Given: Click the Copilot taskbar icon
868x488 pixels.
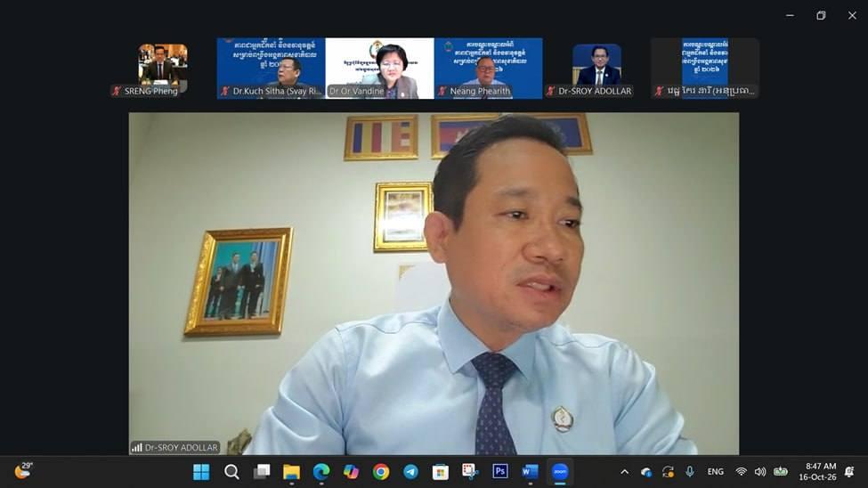Looking at the screenshot, I should click(x=351, y=472).
